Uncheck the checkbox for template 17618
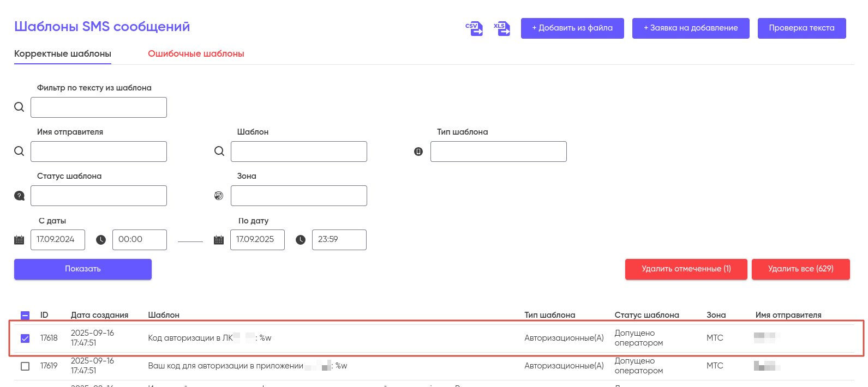Viewport: 868px width, 387px height. pos(25,338)
